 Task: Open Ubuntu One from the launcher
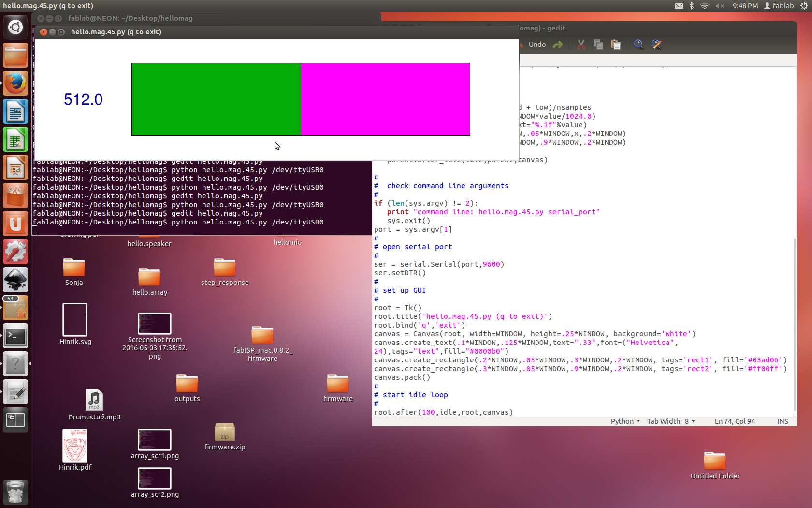pos(15,224)
